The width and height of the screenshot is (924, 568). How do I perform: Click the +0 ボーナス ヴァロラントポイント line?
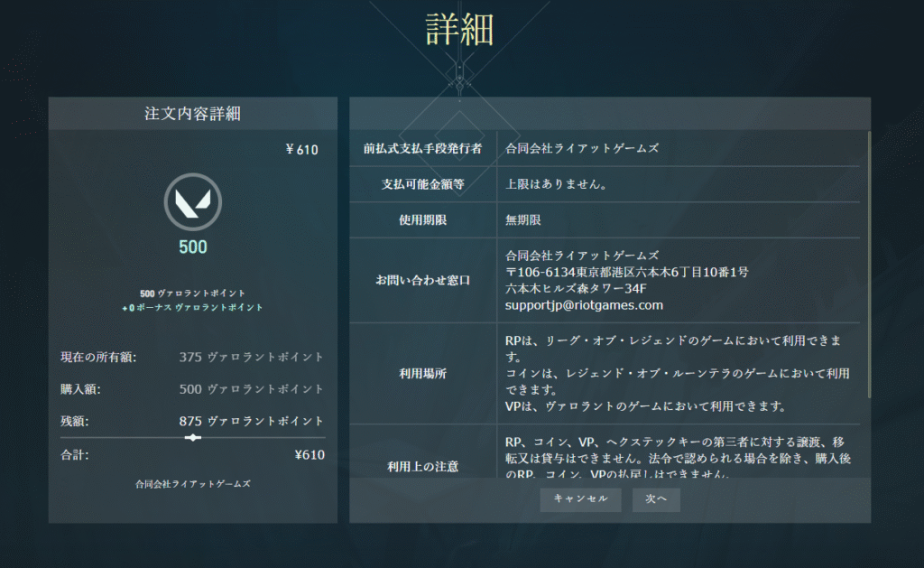(193, 307)
